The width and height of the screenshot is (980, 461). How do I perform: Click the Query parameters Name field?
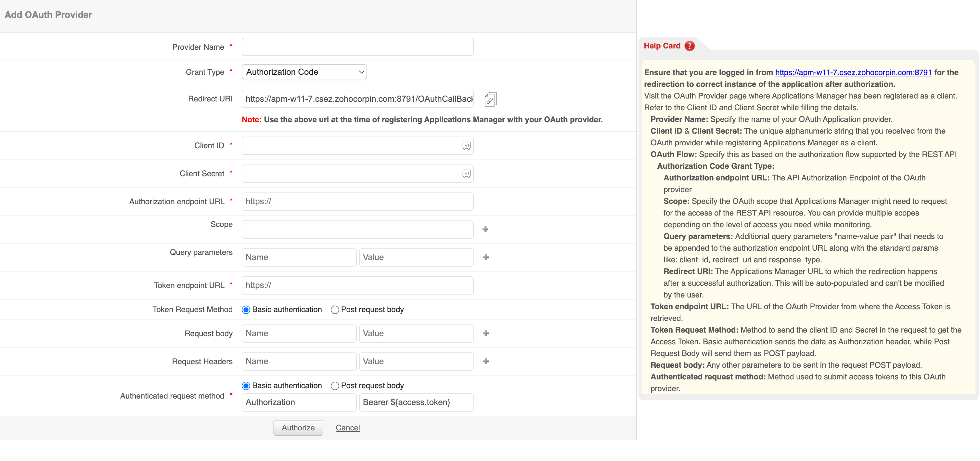click(x=299, y=257)
